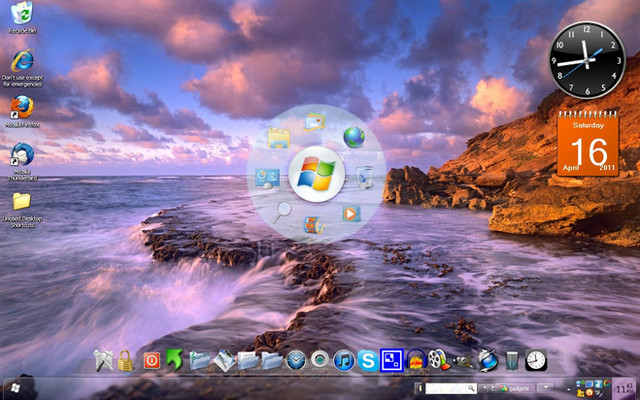Click the analog clock gadget
Viewport: 640px width, 400px height.
(587, 60)
